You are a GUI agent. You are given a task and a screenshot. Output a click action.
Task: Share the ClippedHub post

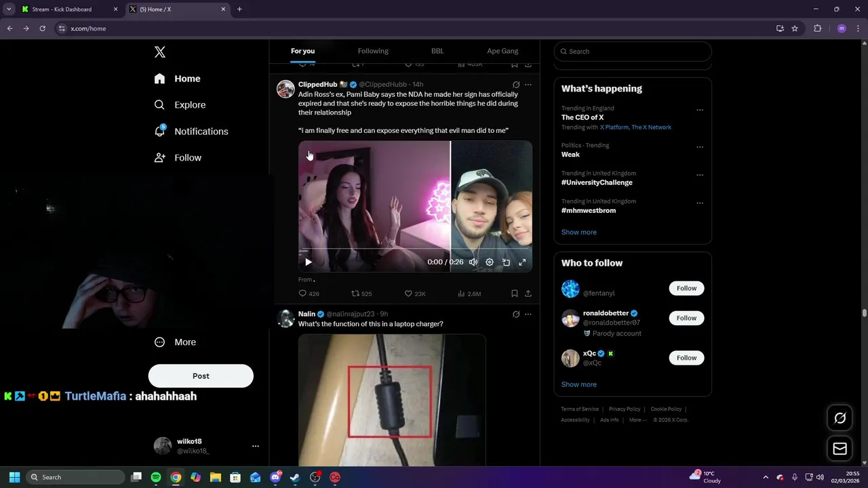(x=528, y=293)
